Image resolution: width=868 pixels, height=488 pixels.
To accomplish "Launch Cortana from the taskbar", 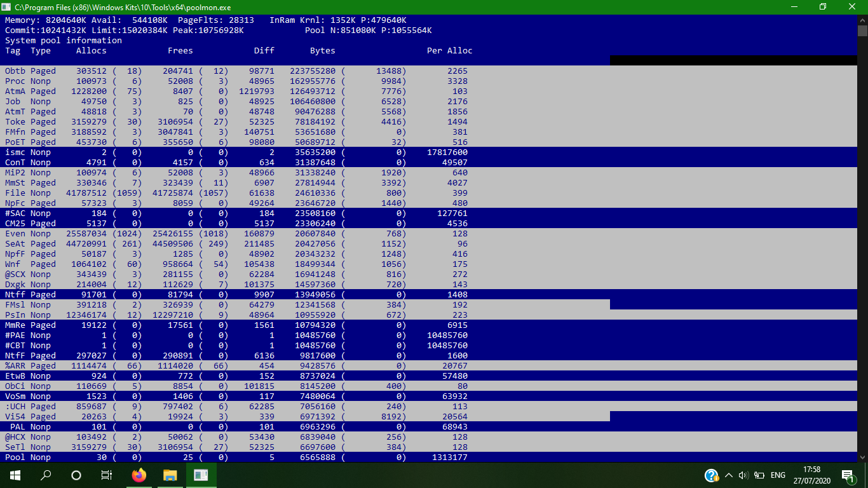I will (76, 475).
